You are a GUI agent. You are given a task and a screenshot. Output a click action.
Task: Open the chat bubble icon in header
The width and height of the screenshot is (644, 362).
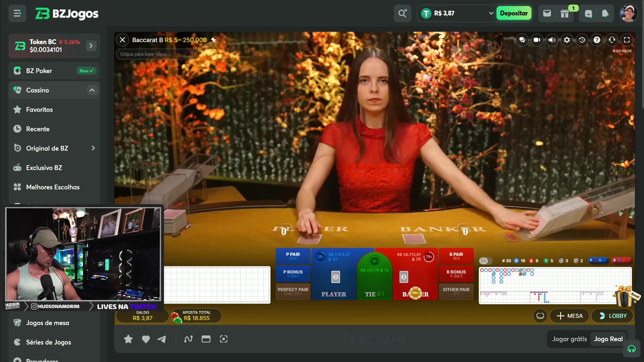(x=588, y=13)
